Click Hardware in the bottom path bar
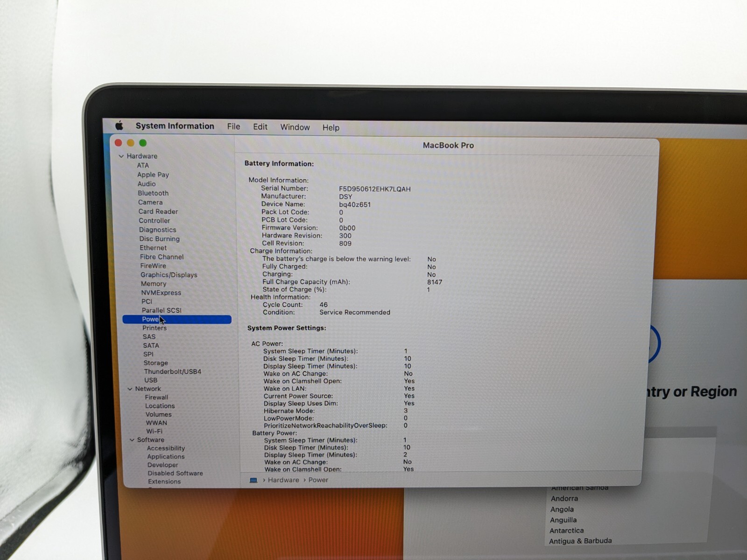747x560 pixels. tap(283, 480)
